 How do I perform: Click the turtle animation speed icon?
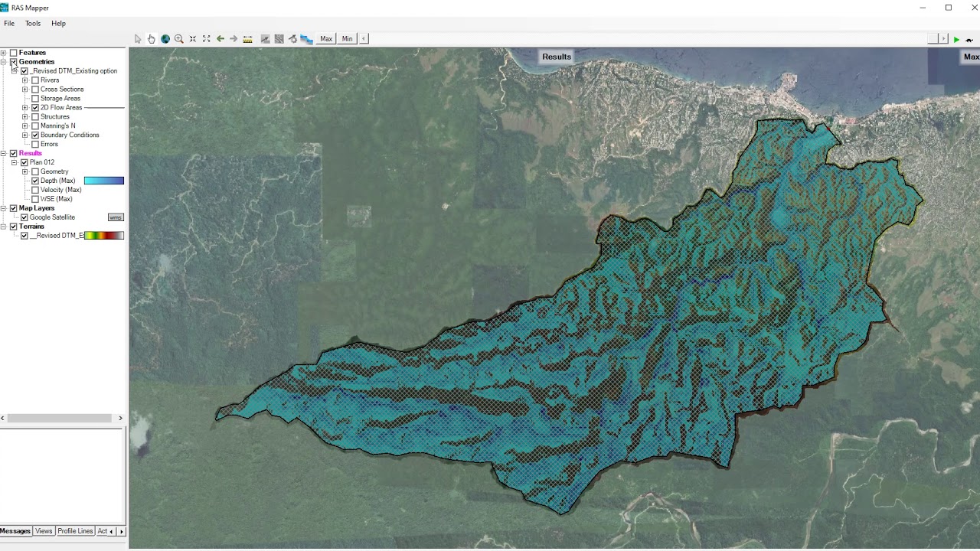[969, 39]
